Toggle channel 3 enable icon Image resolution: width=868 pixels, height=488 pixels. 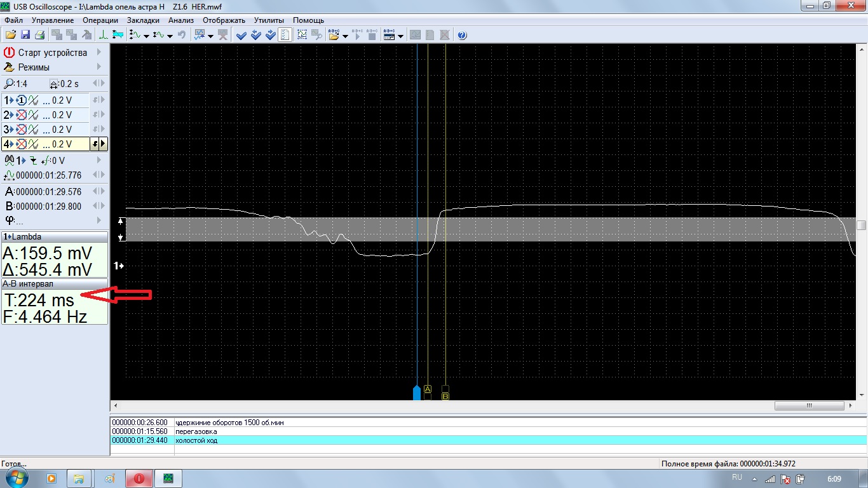click(x=21, y=130)
